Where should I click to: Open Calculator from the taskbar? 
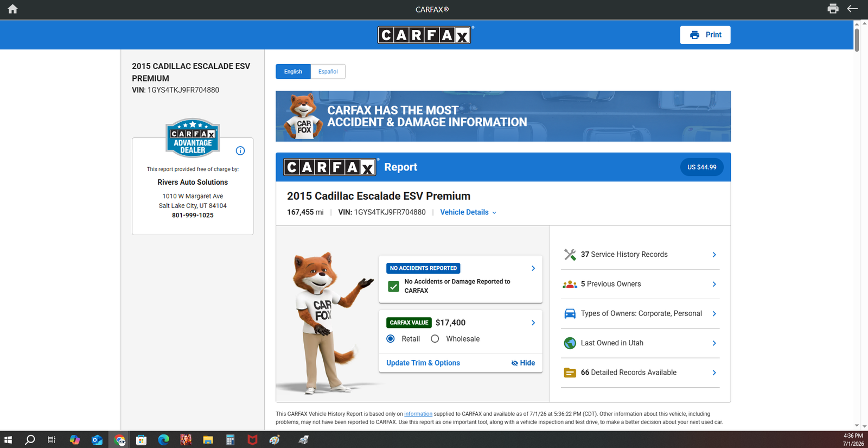click(x=230, y=440)
